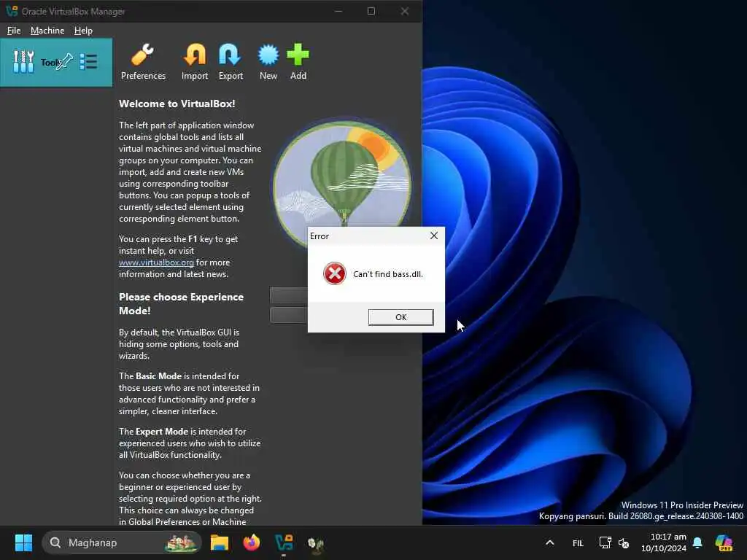
Task: Click the Maghanap taskbar search box
Action: (122, 542)
